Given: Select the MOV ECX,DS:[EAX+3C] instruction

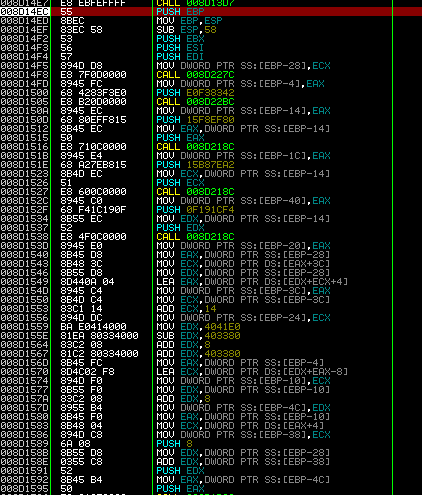Looking at the screenshot, I should tap(243, 264).
